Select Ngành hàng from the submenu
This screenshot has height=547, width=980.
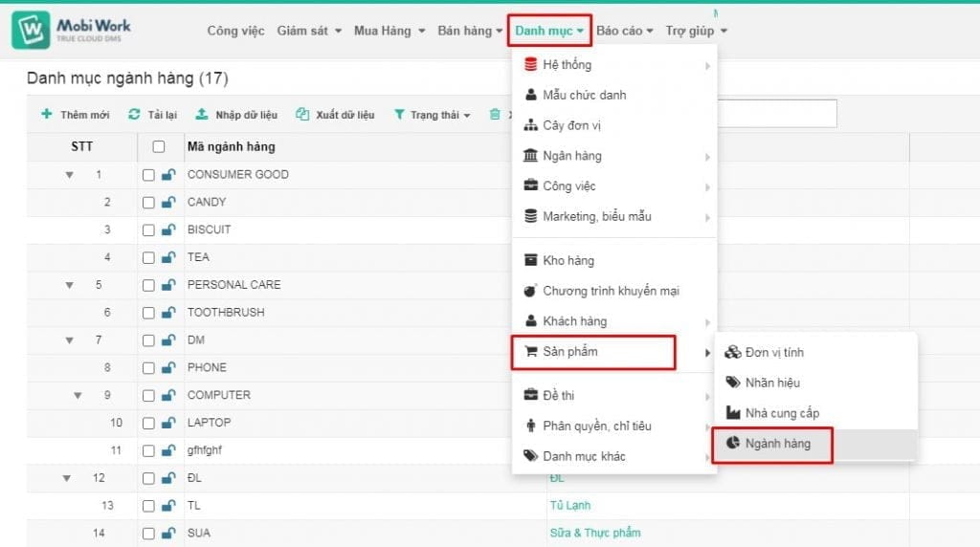pyautogui.click(x=777, y=444)
